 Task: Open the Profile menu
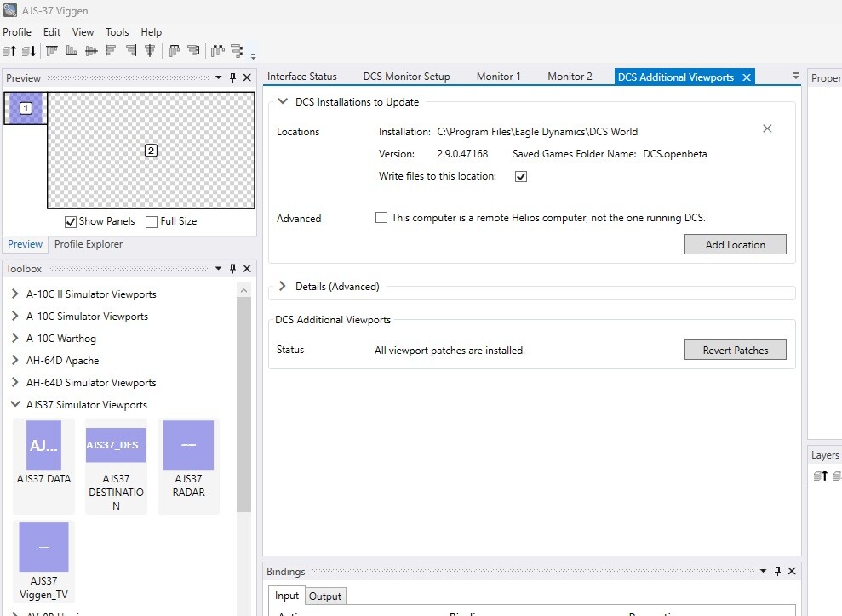point(17,32)
